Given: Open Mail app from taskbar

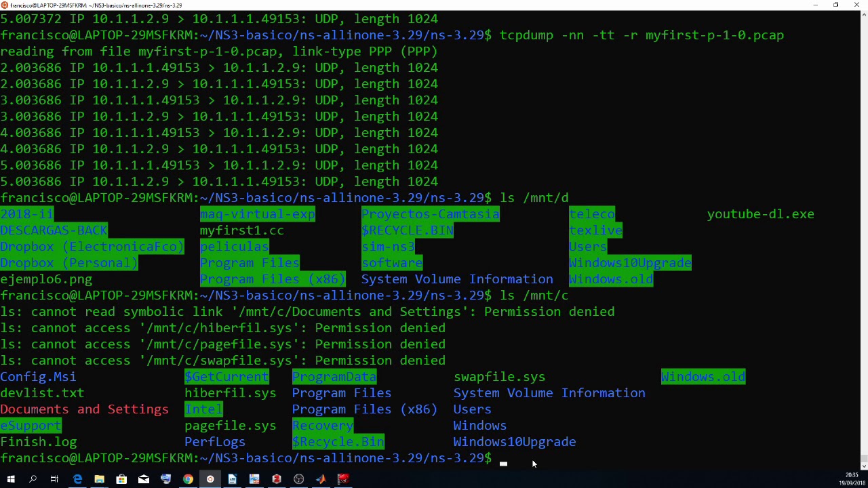Looking at the screenshot, I should [144, 479].
